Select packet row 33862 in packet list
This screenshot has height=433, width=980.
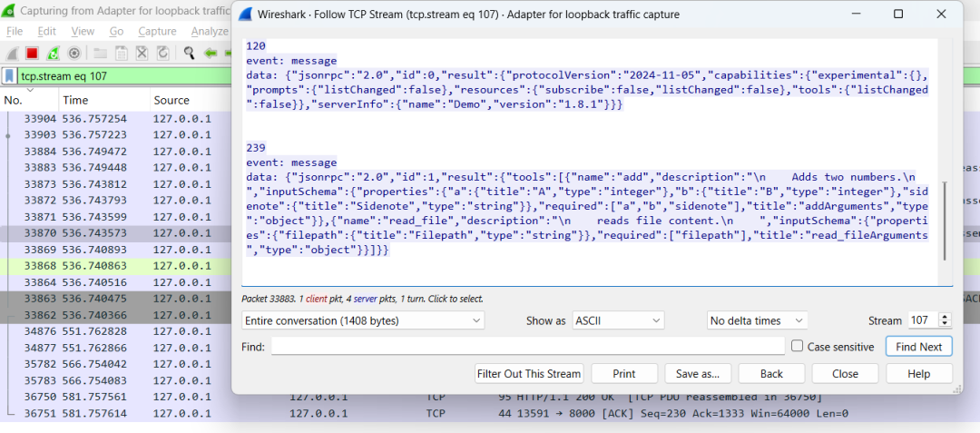[115, 315]
